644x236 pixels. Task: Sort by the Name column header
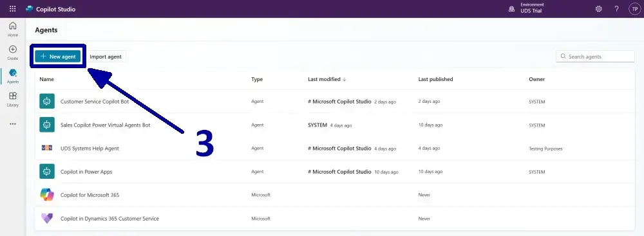[x=46, y=79]
